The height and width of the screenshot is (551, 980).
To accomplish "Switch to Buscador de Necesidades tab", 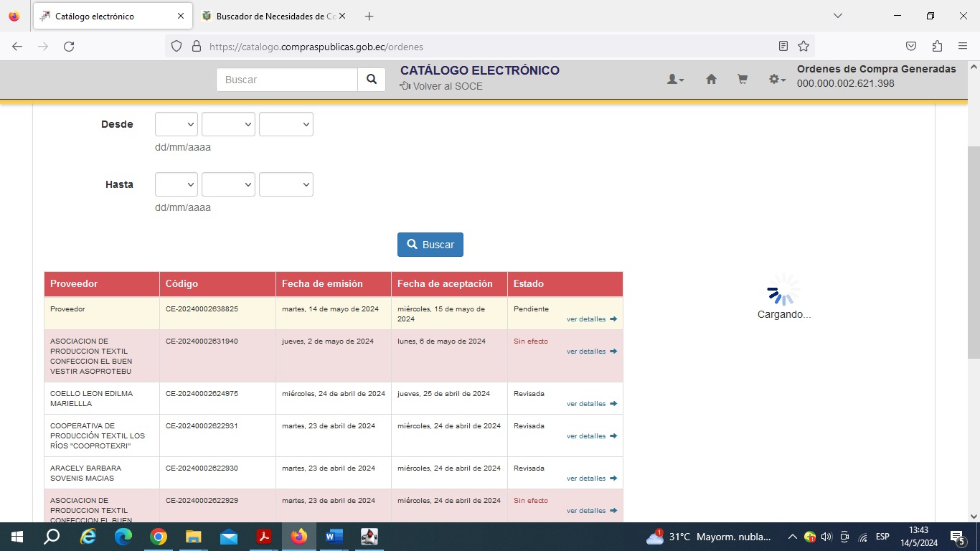I will tap(273, 16).
